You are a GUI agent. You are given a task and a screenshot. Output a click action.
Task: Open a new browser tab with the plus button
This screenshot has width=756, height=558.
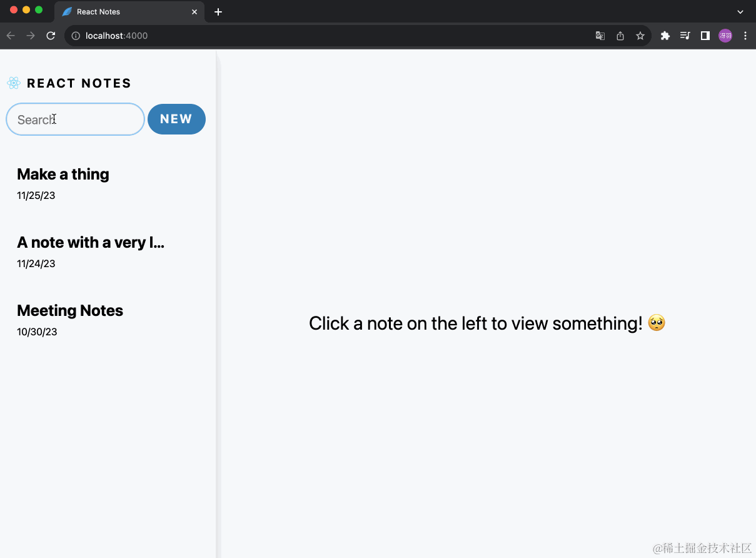(x=218, y=11)
